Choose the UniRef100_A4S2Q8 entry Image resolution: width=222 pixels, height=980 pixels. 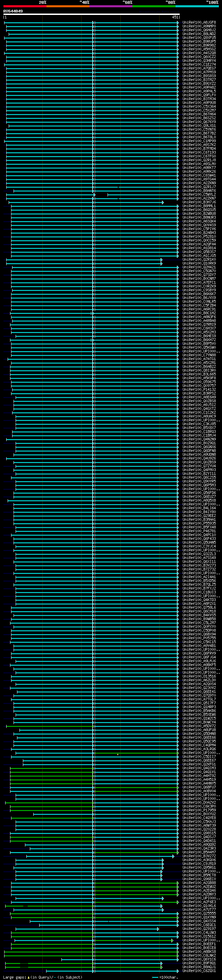(199, 53)
